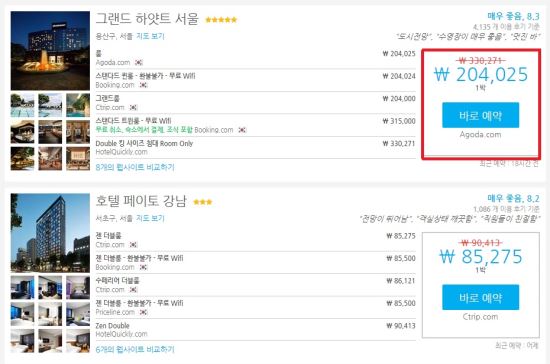The height and width of the screenshot is (364, 550).
Task: Click the three-star rating of Hotel Peyto Gangnam
Action: click(x=203, y=202)
